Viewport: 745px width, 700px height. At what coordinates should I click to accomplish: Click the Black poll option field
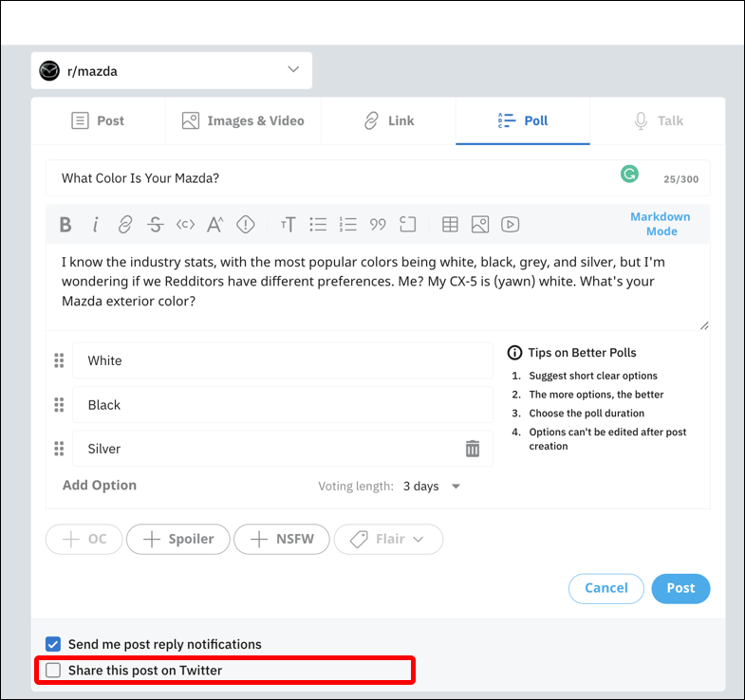[282, 405]
